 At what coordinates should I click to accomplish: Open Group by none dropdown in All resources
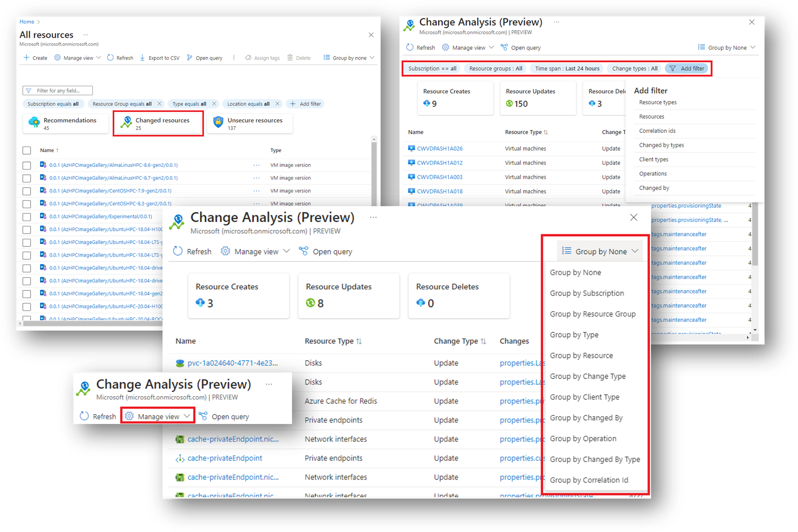(x=349, y=58)
